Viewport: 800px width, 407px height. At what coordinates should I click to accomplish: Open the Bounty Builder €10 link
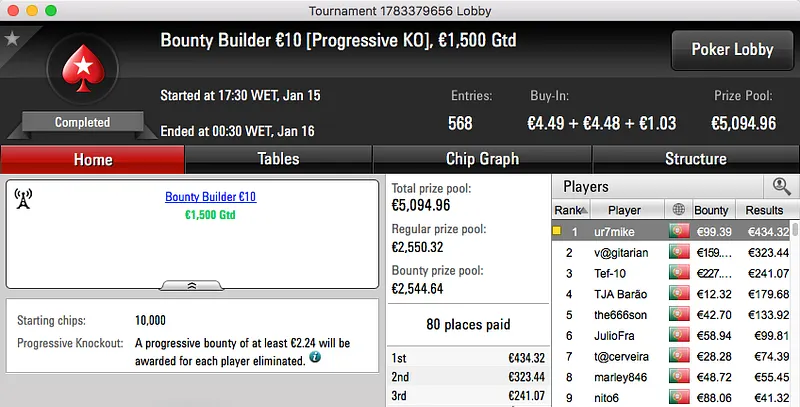(210, 197)
